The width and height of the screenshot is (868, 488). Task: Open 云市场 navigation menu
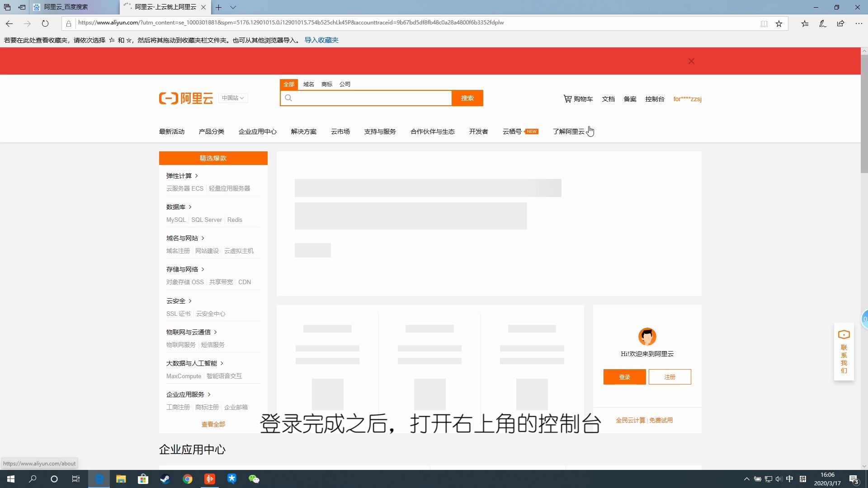coord(340,131)
